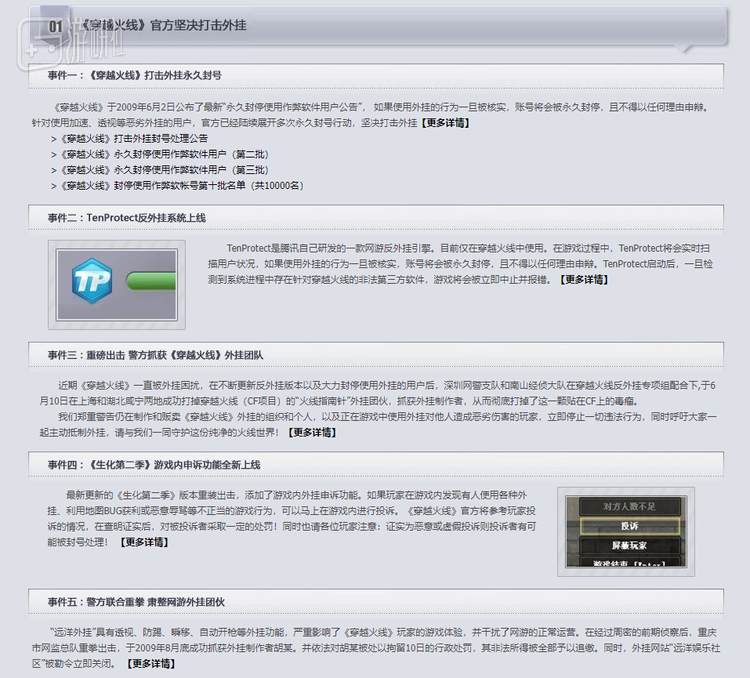Click the 01 section number badge
The height and width of the screenshot is (678, 750).
[x=56, y=26]
